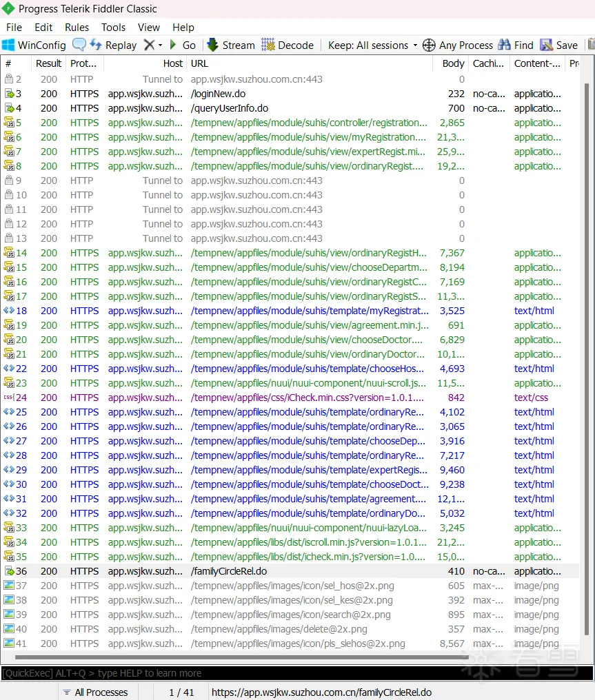This screenshot has height=700, width=595.
Task: Select the /familyCircleRel.do session URL
Action: click(x=229, y=571)
